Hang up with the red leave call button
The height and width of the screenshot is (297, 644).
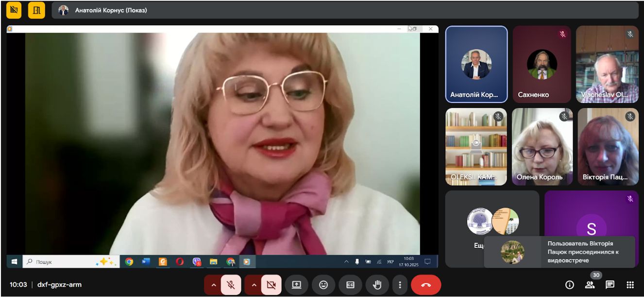[x=426, y=285]
